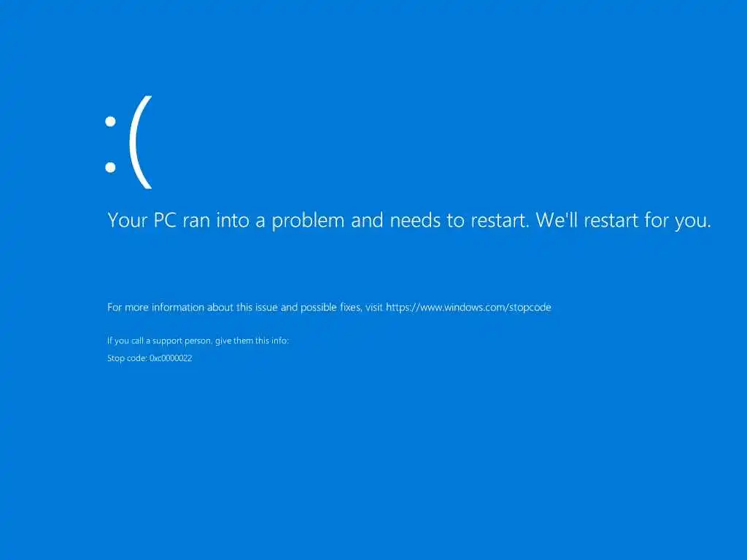Click the top dot of the colon
Viewport: 747px width, 560px height.
111,122
